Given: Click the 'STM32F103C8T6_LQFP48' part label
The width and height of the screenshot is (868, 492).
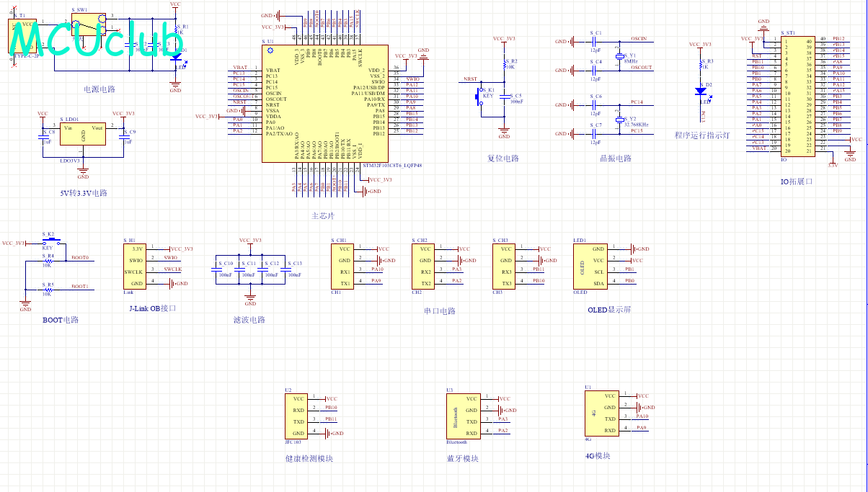Looking at the screenshot, I should [x=392, y=166].
